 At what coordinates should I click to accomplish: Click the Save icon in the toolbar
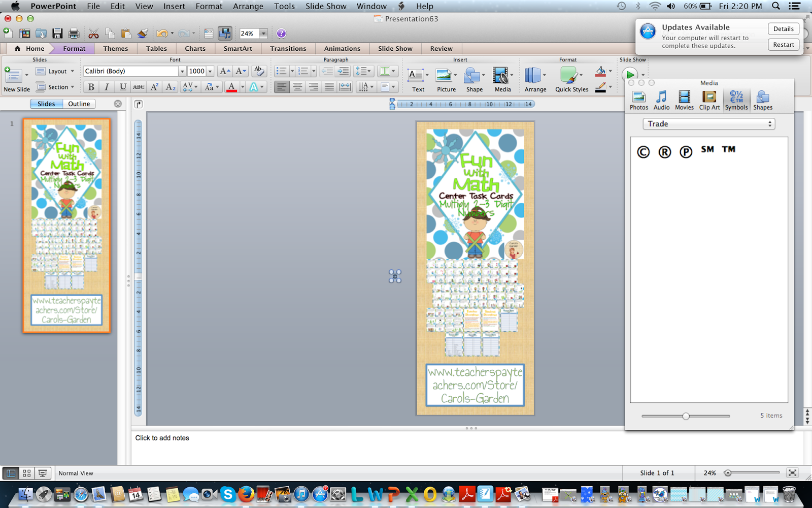point(57,34)
